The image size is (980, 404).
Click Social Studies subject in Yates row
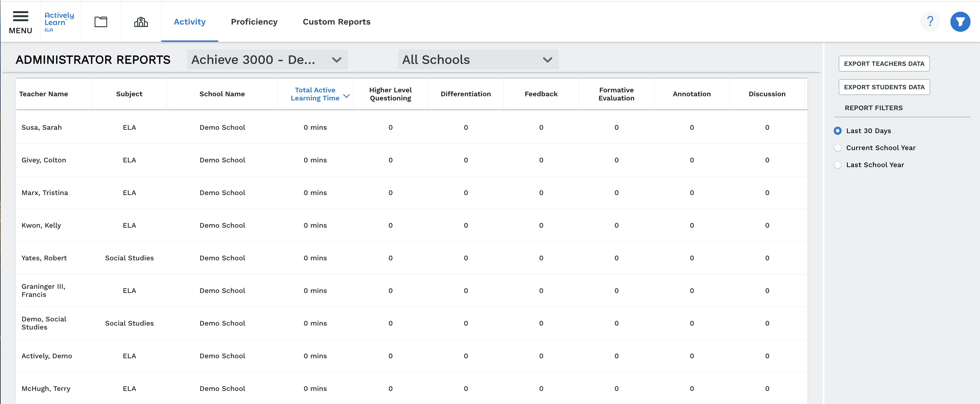tap(129, 258)
